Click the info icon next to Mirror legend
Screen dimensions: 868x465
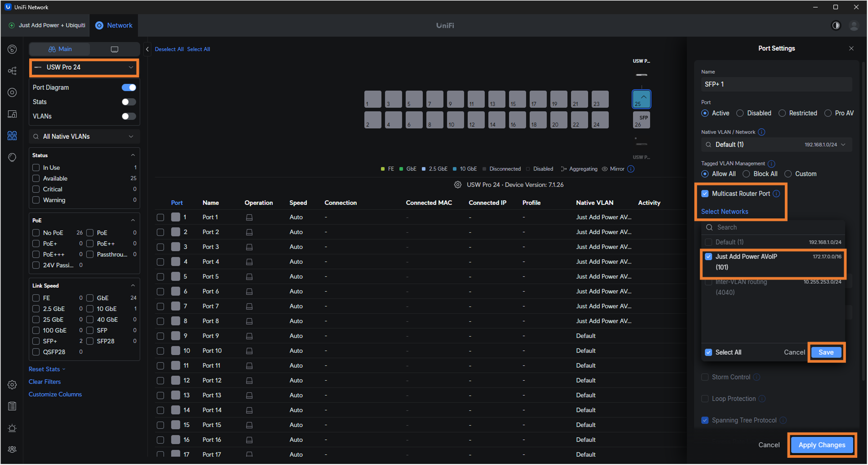point(631,169)
